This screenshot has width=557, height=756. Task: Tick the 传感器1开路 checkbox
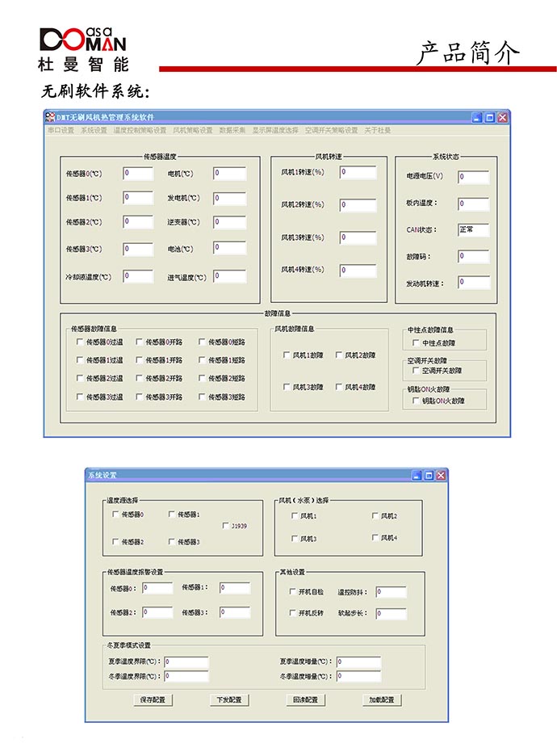click(x=139, y=359)
